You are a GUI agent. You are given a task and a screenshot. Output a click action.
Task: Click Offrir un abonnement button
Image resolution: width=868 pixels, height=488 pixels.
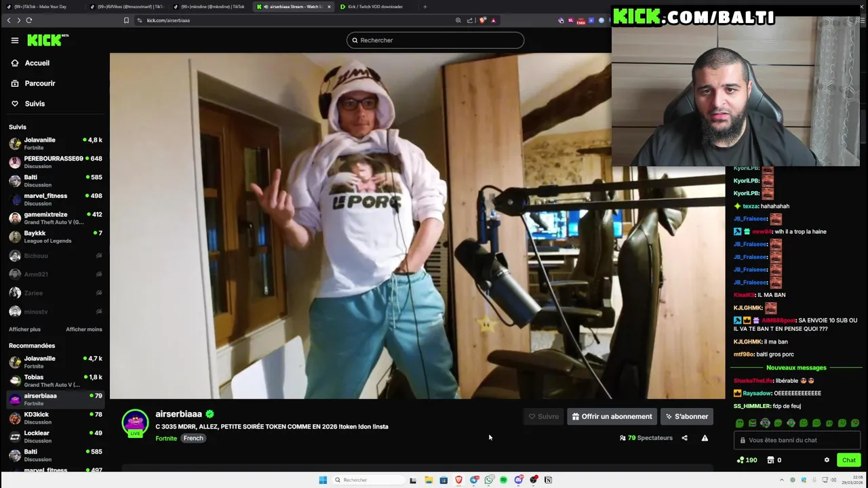(612, 417)
